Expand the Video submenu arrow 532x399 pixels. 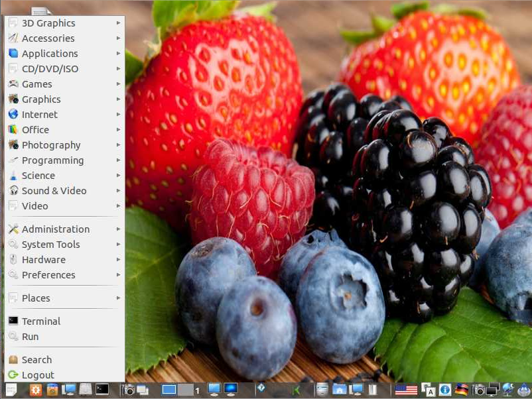pyautogui.click(x=119, y=205)
